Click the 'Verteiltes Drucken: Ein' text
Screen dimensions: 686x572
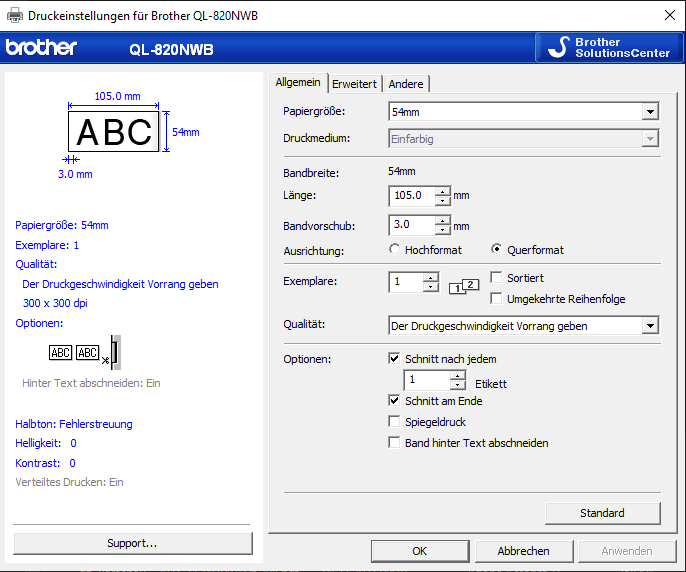(69, 482)
